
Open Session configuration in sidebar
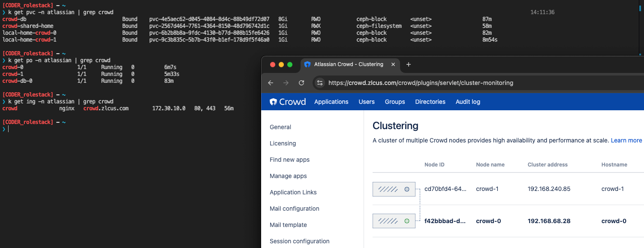[x=300, y=241]
